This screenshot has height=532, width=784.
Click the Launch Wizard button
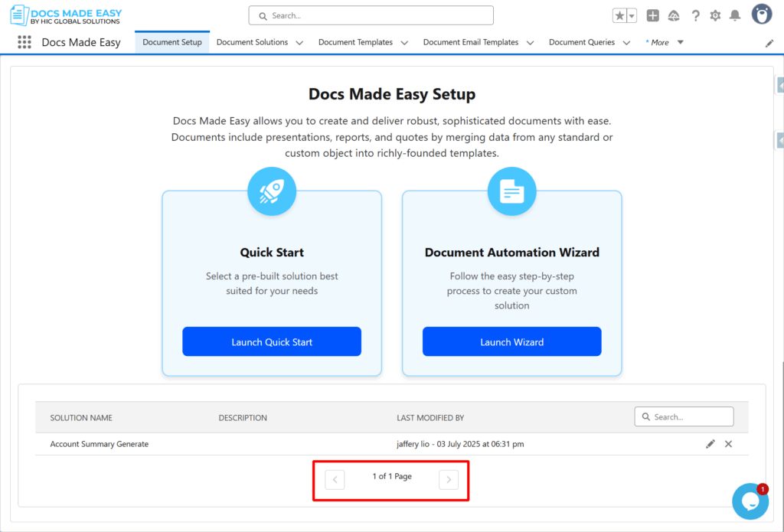pos(511,341)
